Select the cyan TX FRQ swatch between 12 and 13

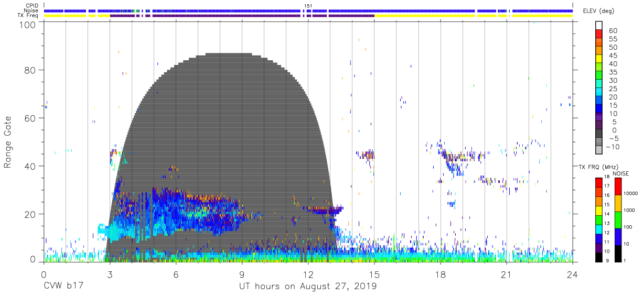tap(599, 229)
